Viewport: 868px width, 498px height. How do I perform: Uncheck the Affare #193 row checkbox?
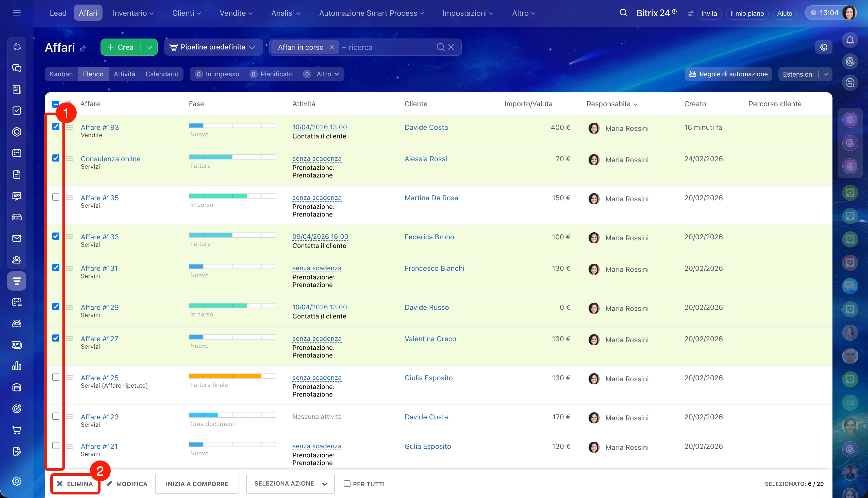[x=56, y=127]
